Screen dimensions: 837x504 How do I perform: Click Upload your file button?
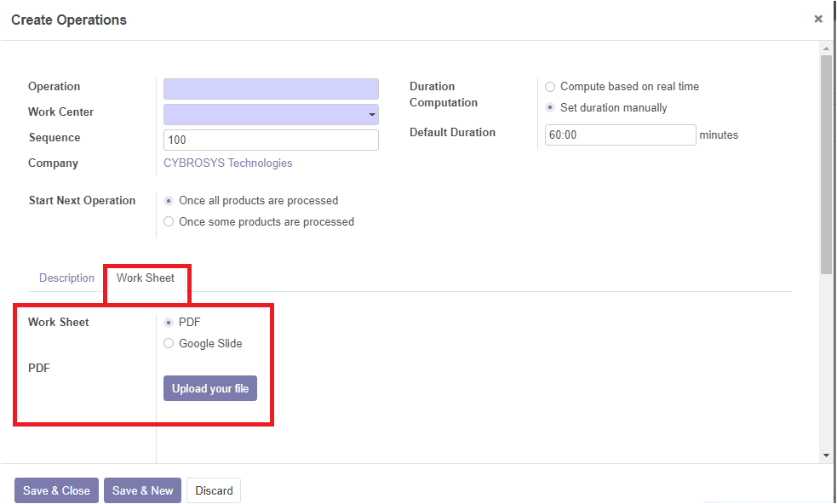click(210, 389)
